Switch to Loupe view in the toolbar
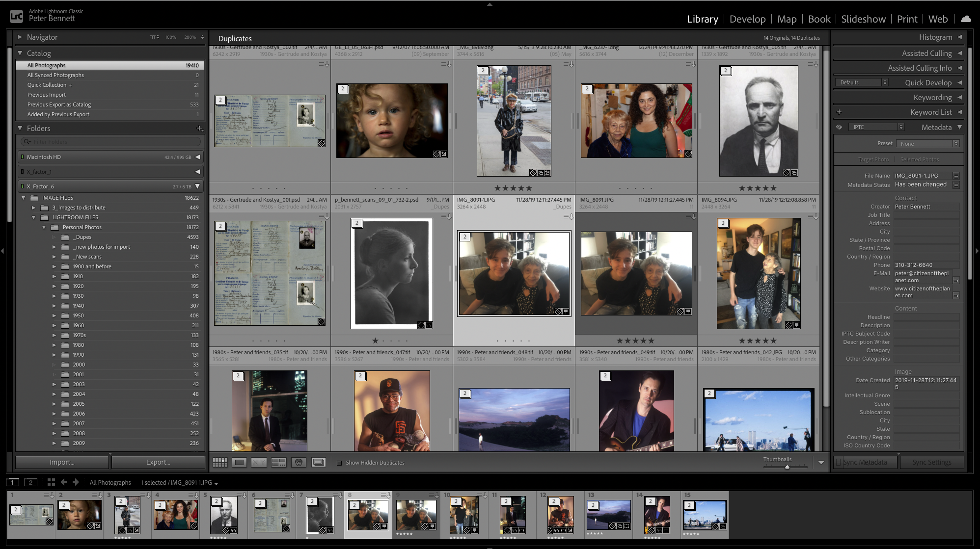980x549 pixels. tap(239, 462)
